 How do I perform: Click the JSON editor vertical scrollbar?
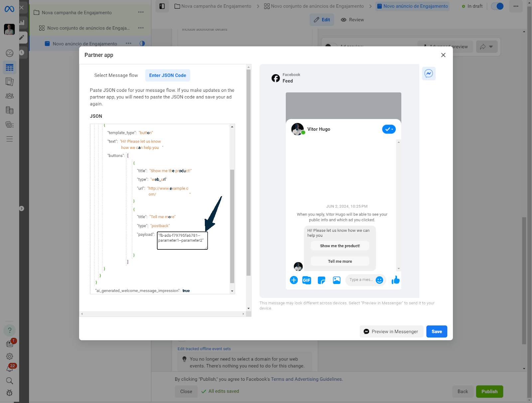pyautogui.click(x=232, y=226)
